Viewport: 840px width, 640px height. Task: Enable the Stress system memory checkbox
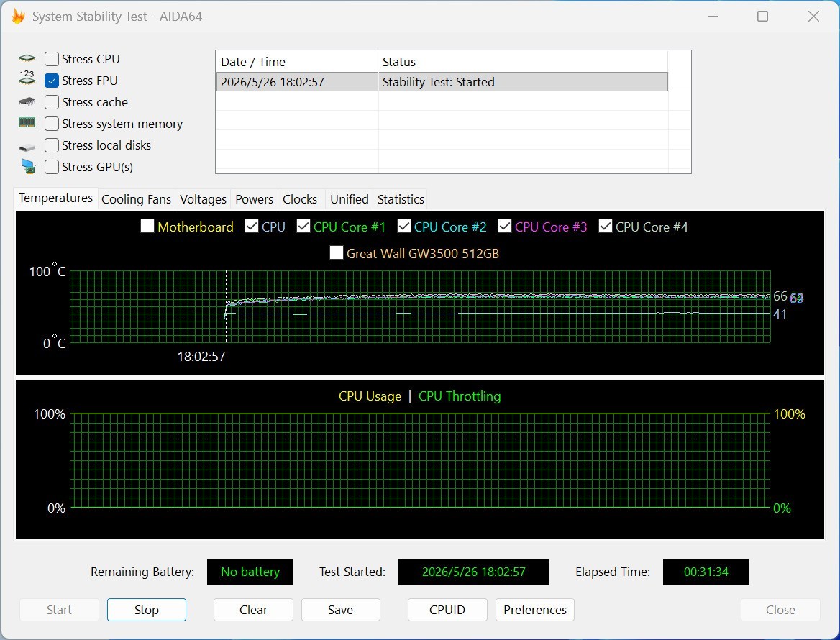coord(52,124)
